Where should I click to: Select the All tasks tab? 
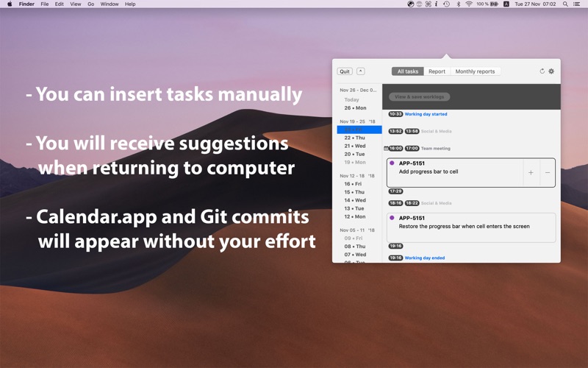point(408,71)
